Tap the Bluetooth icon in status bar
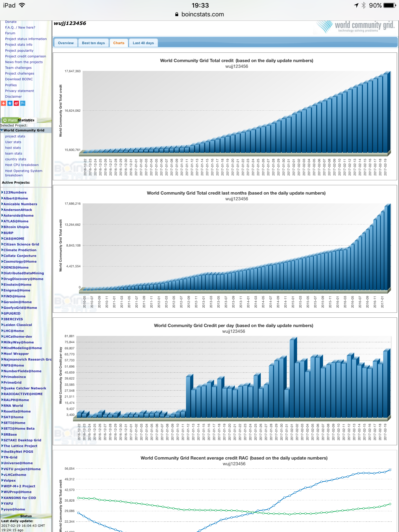The height and width of the screenshot is (532, 399). [364, 5]
